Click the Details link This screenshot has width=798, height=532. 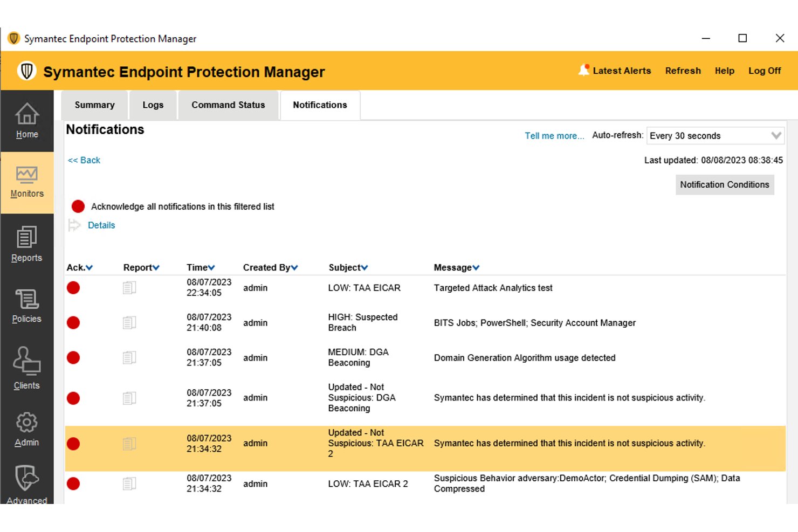(x=101, y=225)
